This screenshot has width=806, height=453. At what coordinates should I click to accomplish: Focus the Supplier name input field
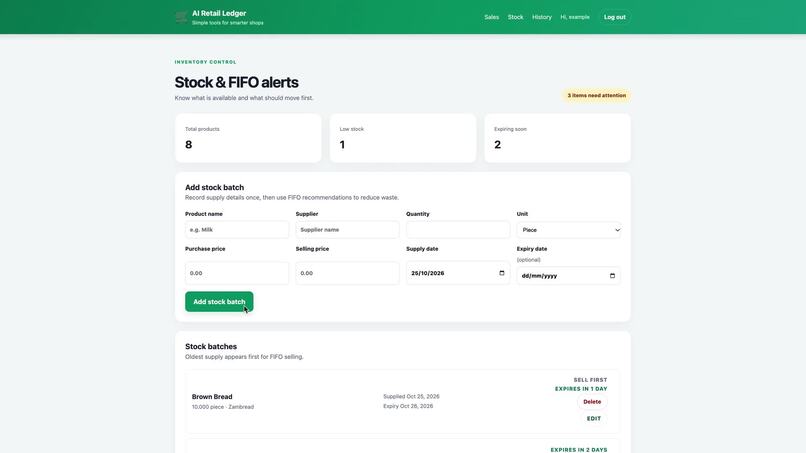coord(347,230)
